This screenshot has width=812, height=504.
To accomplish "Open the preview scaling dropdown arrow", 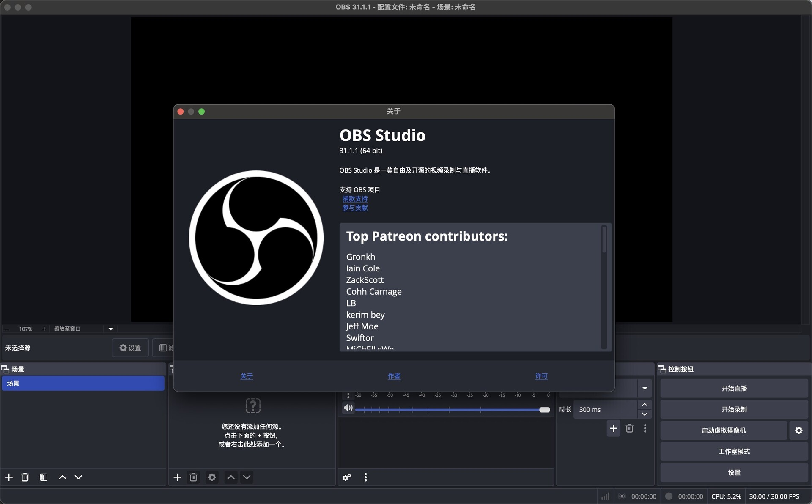I will point(110,329).
